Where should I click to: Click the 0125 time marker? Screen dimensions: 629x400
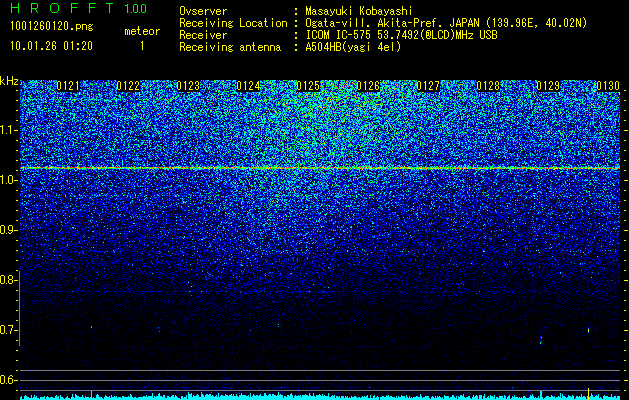pyautogui.click(x=308, y=86)
